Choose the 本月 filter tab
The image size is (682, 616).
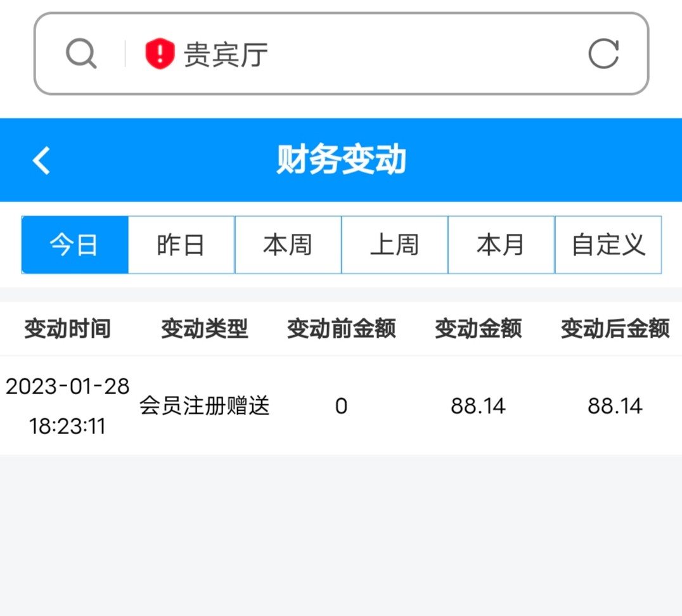click(x=501, y=245)
